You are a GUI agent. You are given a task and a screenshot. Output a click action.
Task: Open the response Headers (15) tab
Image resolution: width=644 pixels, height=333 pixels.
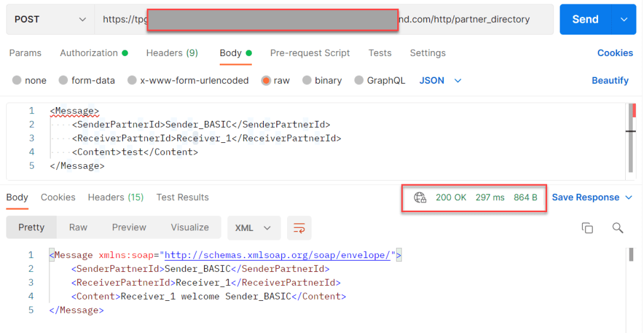[x=116, y=198]
